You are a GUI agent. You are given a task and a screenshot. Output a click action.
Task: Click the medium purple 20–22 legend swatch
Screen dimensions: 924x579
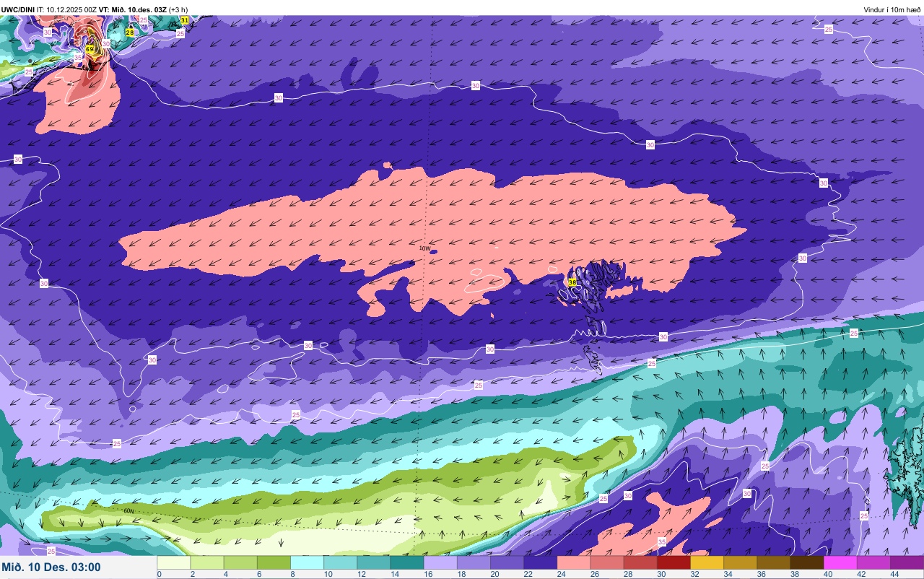click(x=507, y=562)
